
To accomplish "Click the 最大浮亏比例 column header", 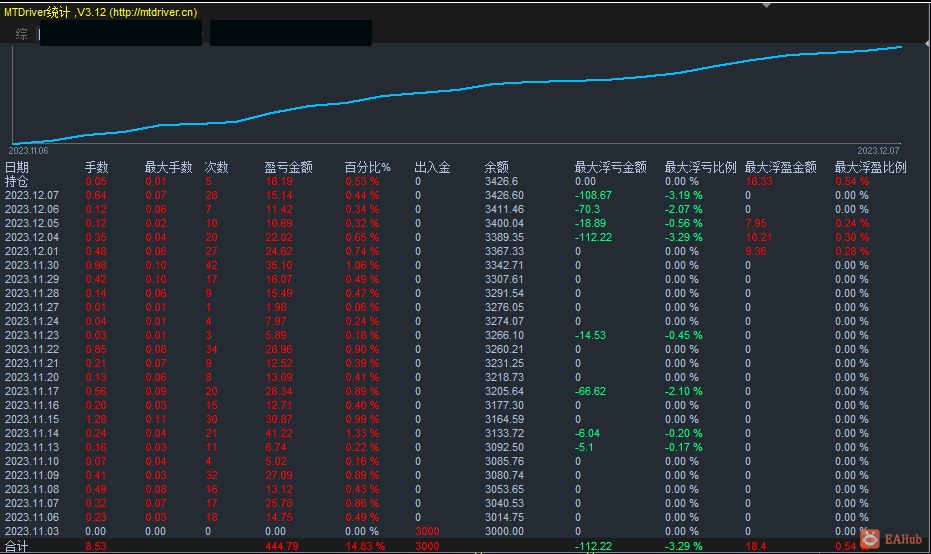I will click(701, 167).
